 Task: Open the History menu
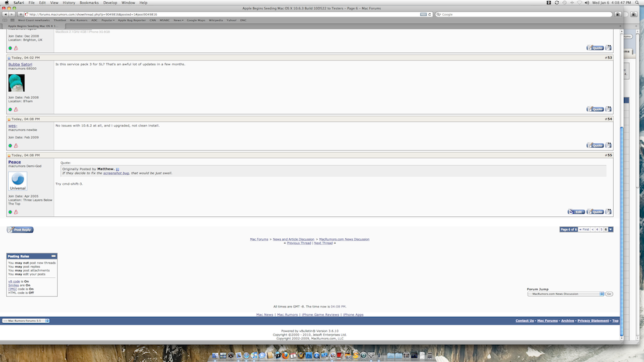pyautogui.click(x=69, y=3)
